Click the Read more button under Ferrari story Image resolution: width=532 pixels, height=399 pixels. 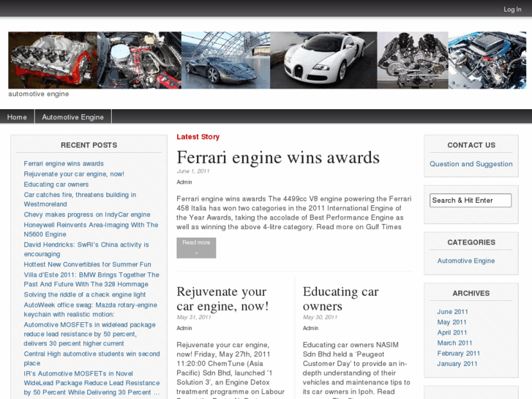click(196, 248)
